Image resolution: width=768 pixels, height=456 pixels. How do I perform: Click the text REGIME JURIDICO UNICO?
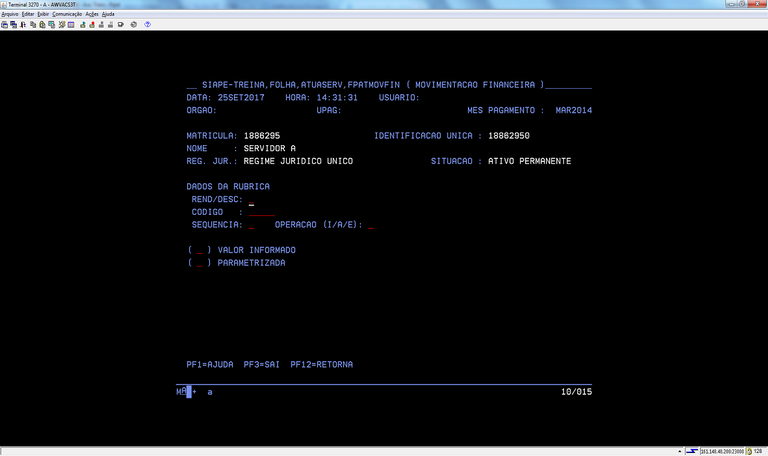[298, 161]
